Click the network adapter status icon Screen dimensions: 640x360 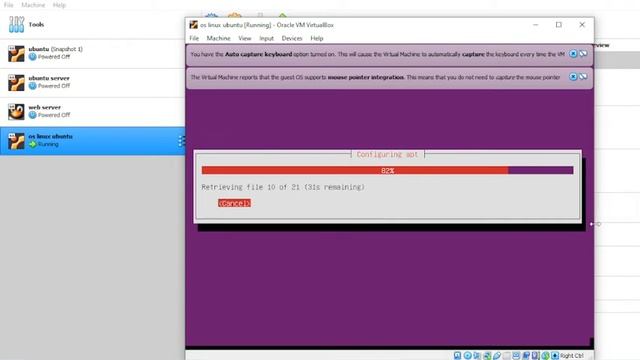tap(487, 356)
